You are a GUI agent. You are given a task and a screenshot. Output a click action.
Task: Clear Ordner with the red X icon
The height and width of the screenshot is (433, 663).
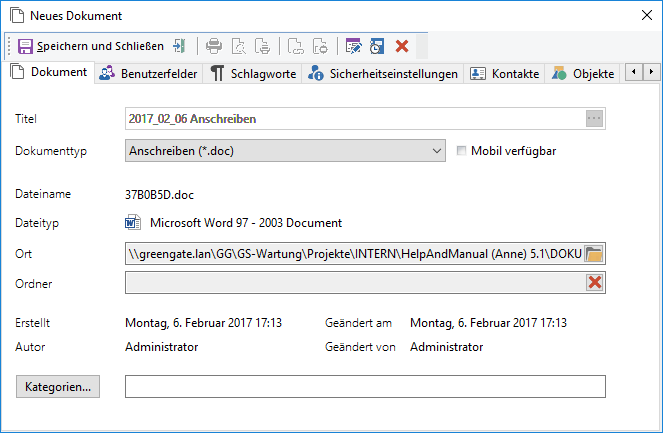[595, 282]
